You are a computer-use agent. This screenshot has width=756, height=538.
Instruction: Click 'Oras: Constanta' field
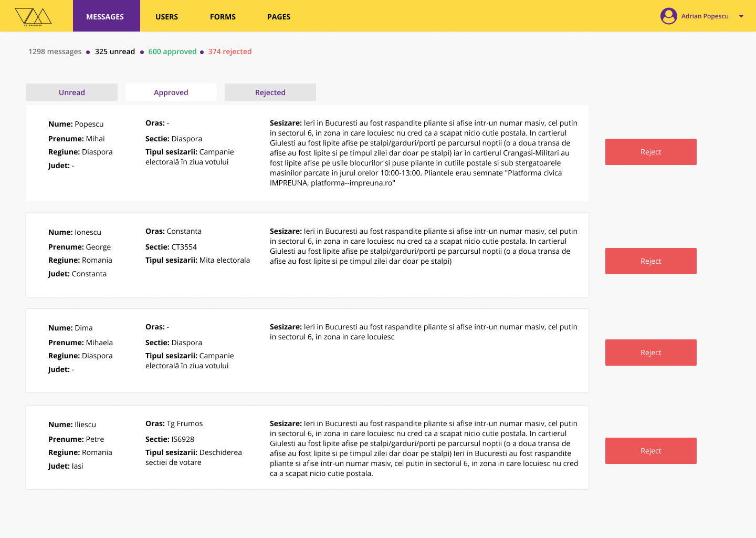point(174,231)
